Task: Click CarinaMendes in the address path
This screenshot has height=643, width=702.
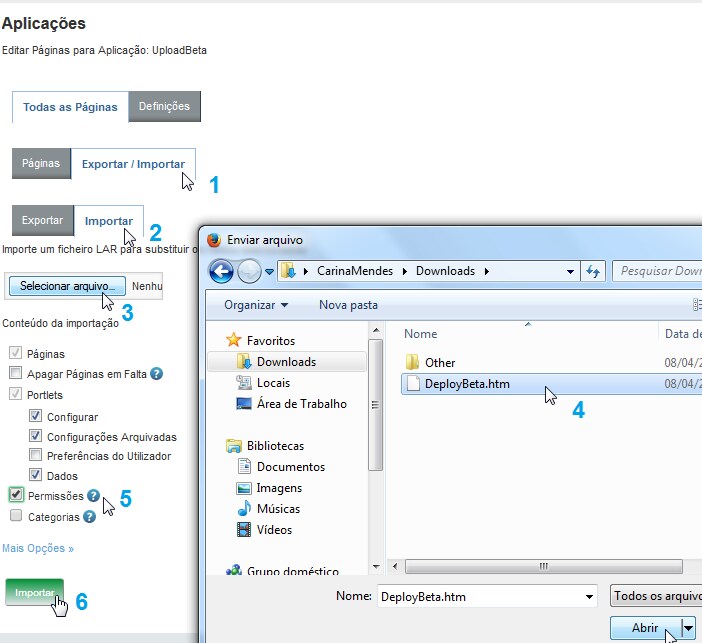Action: [355, 271]
